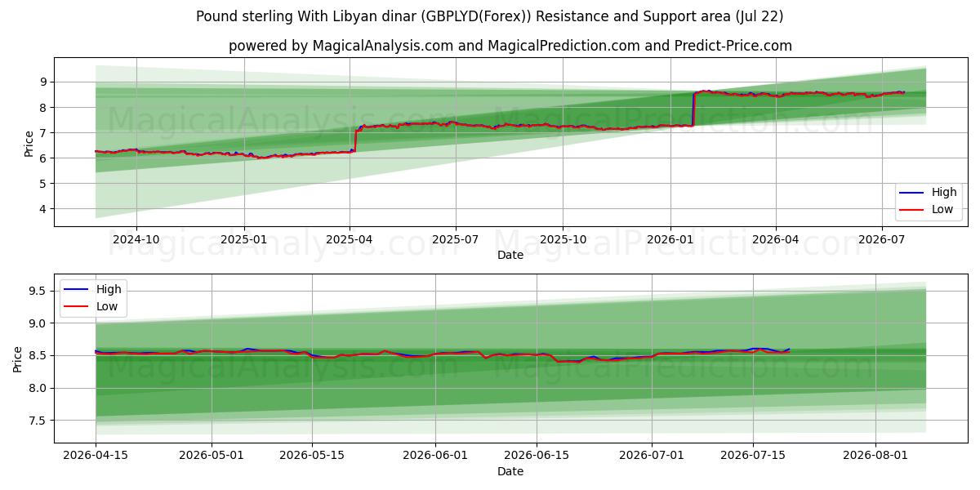
Task: Click the bottom chart 'Price' y-axis label
Action: click(x=18, y=359)
